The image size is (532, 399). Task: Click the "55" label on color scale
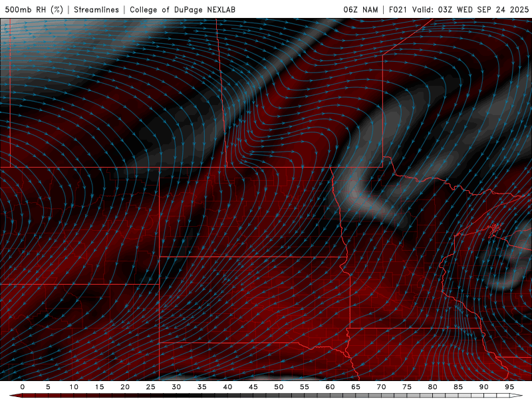(305, 387)
